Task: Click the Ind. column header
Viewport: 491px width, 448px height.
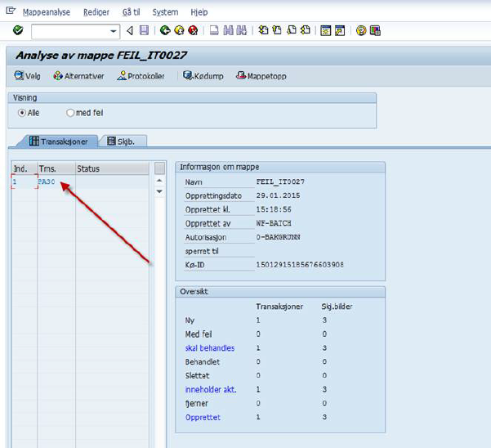Action: 25,168
